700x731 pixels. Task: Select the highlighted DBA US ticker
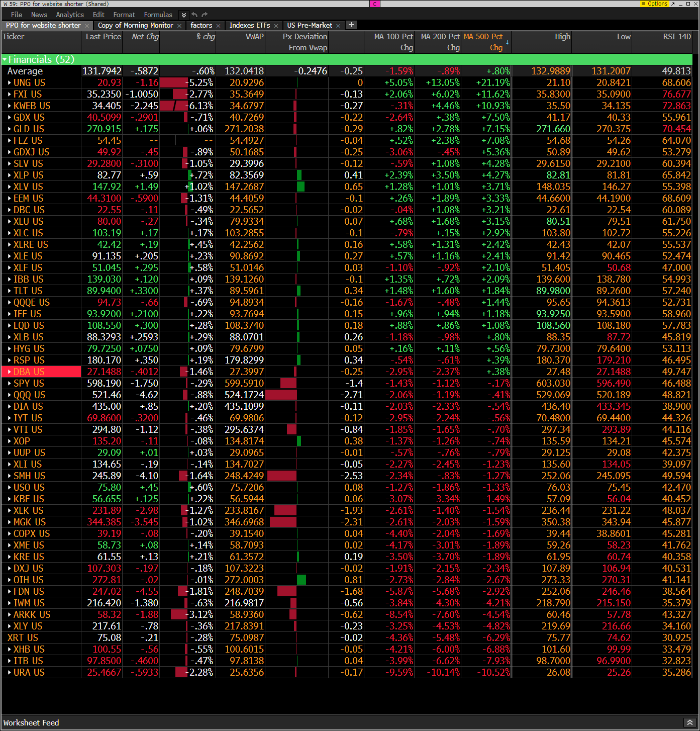pos(29,372)
